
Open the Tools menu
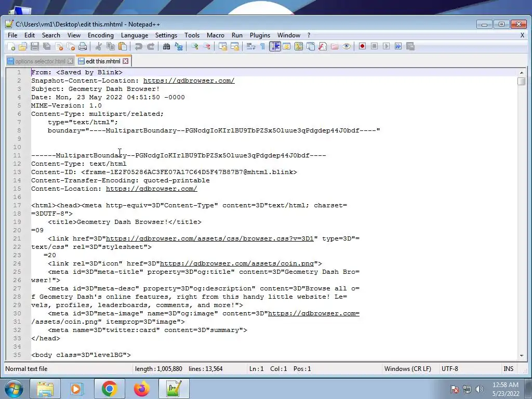[x=192, y=35]
